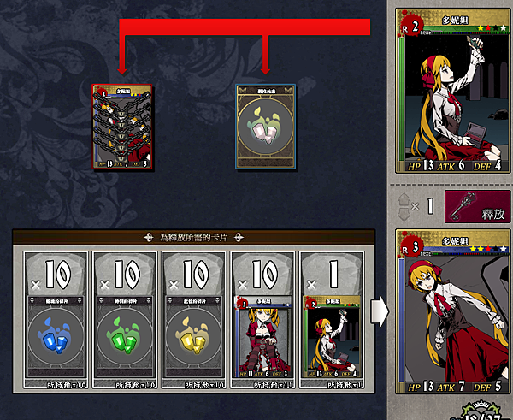
Task: Click the red R3 rank badge
Action: tap(412, 247)
